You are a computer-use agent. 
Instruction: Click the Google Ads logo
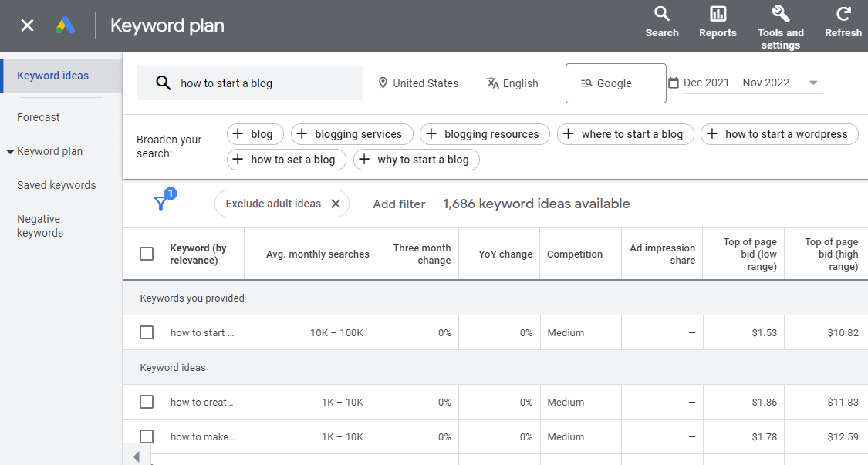[x=66, y=25]
